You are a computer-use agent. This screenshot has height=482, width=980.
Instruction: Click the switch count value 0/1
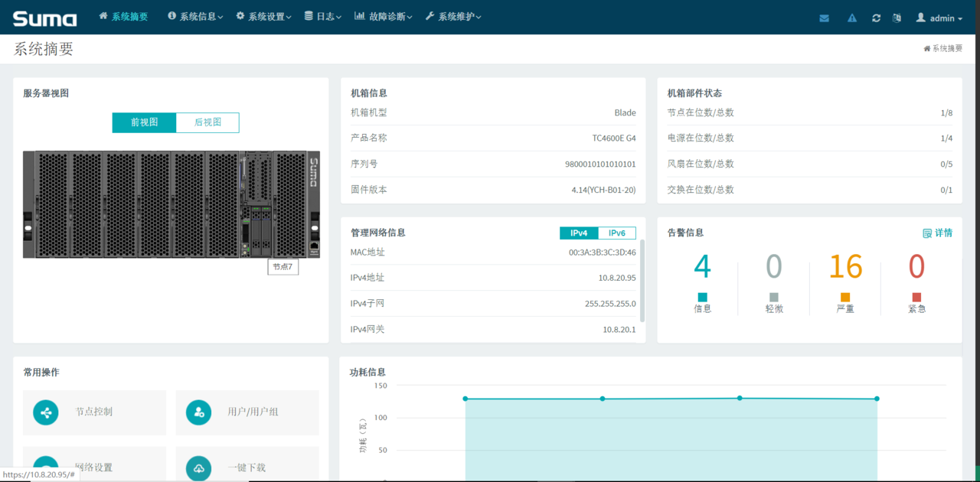[x=946, y=190]
